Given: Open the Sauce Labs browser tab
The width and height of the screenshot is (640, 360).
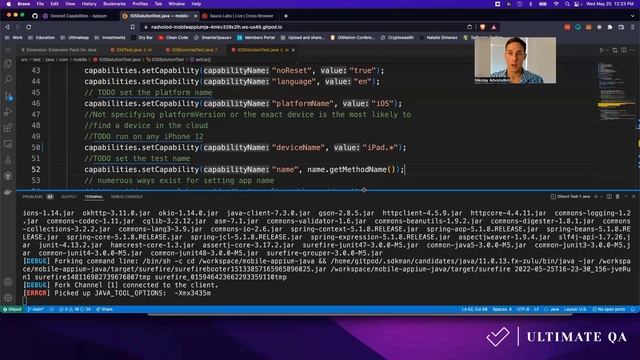Looking at the screenshot, I should [x=241, y=16].
